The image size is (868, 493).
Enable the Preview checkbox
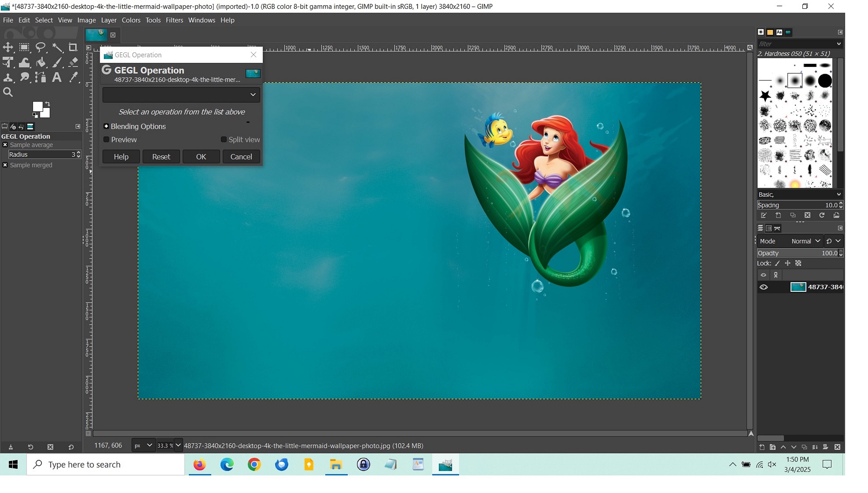(x=107, y=140)
